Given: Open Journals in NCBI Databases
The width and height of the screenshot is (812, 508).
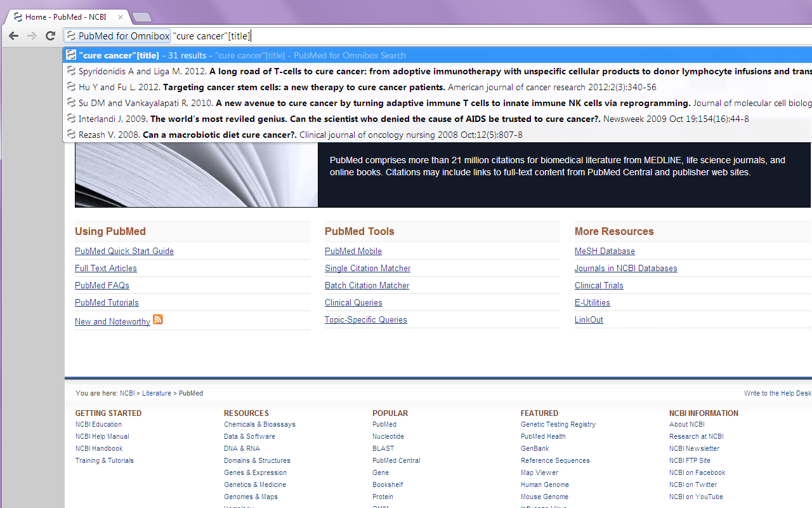Looking at the screenshot, I should point(626,268).
